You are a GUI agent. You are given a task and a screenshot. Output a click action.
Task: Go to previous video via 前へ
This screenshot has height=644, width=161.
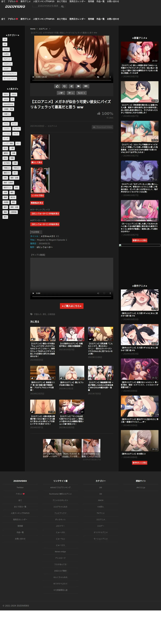[61, 93]
